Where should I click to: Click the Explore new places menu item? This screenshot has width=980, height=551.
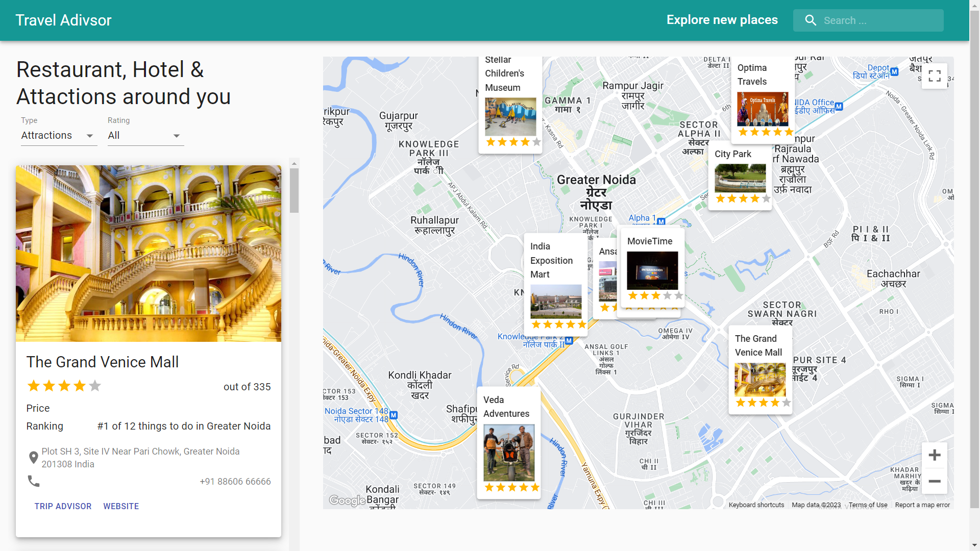pyautogui.click(x=722, y=20)
